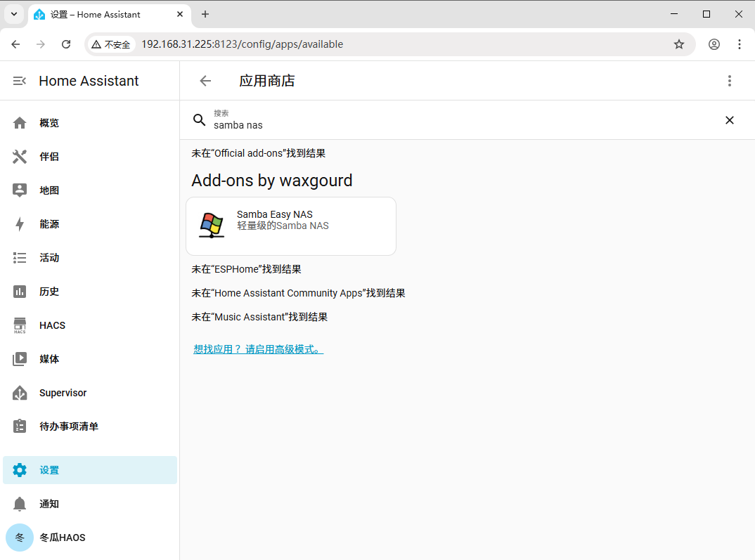The width and height of the screenshot is (755, 560).
Task: Go back with the 应用商店 back arrow
Action: click(205, 81)
